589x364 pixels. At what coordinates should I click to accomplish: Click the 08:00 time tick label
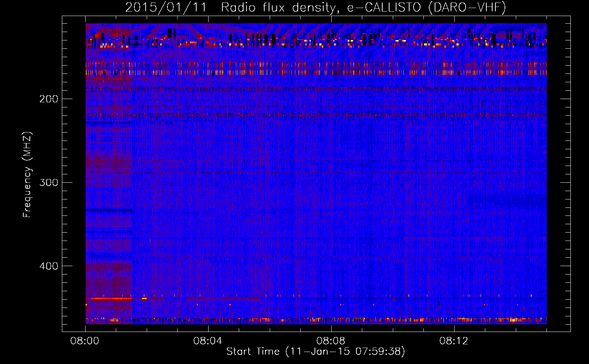coord(85,341)
